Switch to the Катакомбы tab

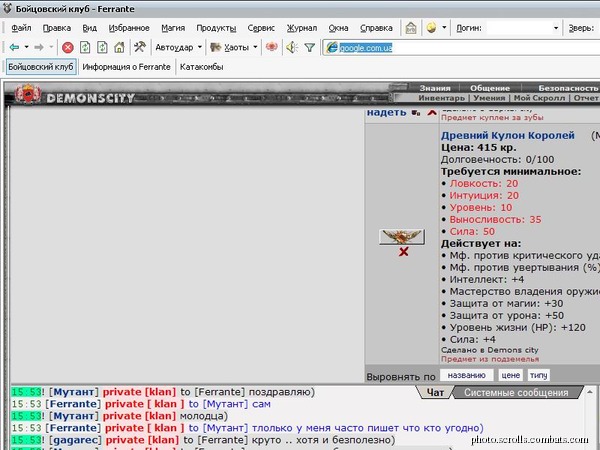tap(202, 67)
